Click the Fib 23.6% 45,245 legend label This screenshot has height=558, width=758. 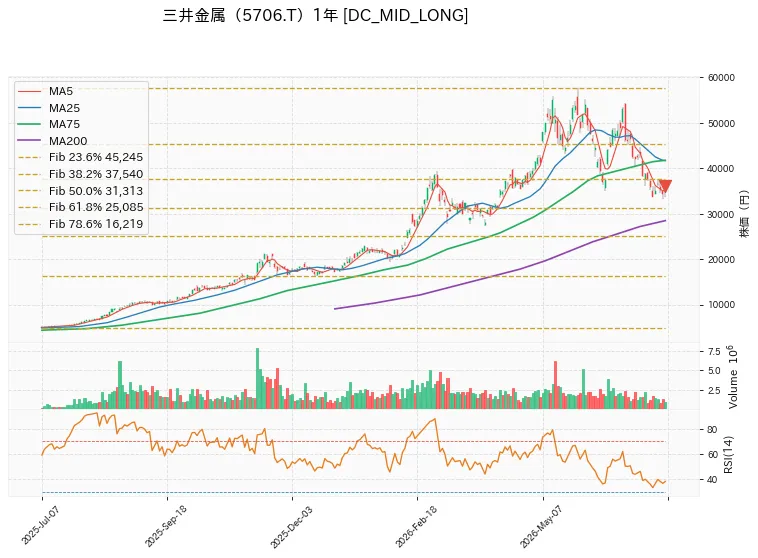click(x=96, y=157)
